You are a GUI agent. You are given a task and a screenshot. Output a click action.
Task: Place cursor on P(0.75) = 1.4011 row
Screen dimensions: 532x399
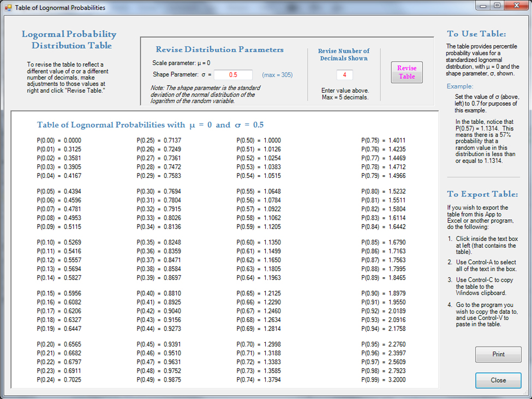pyautogui.click(x=383, y=140)
